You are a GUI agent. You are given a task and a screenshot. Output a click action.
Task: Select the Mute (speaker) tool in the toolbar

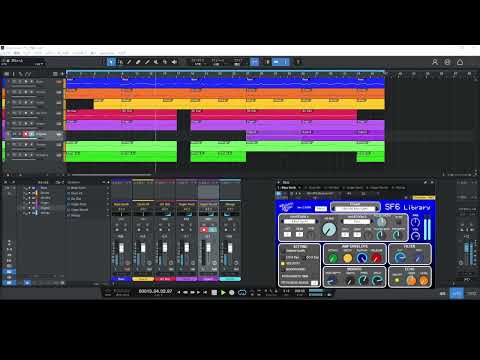click(174, 62)
